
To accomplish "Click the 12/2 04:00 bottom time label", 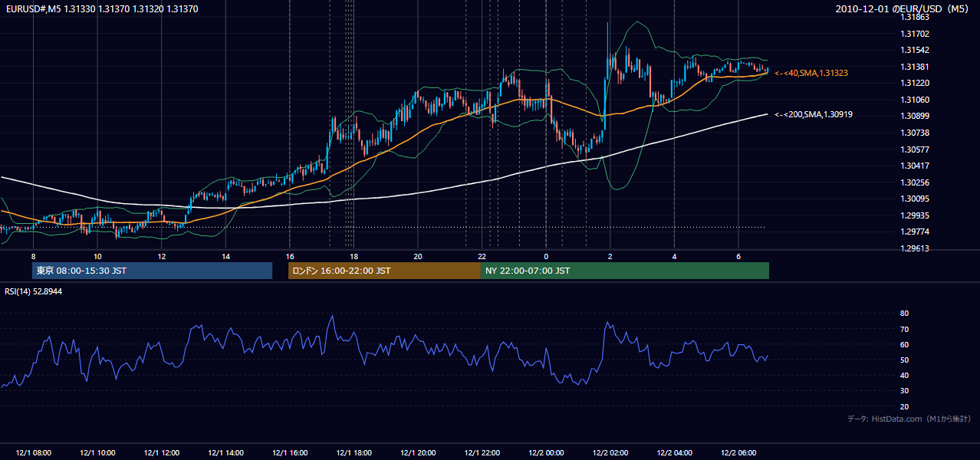I will 674,453.
